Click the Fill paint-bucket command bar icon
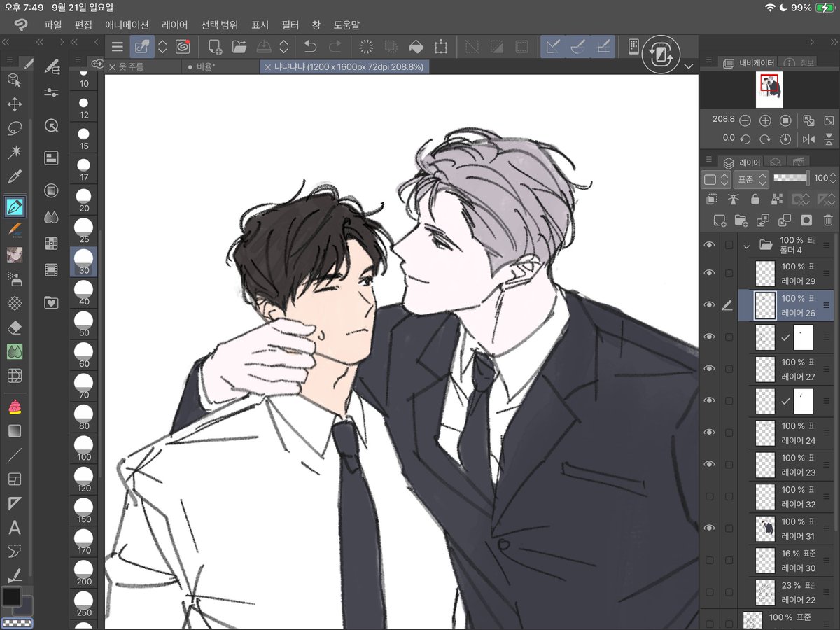The image size is (840, 630). point(416,47)
